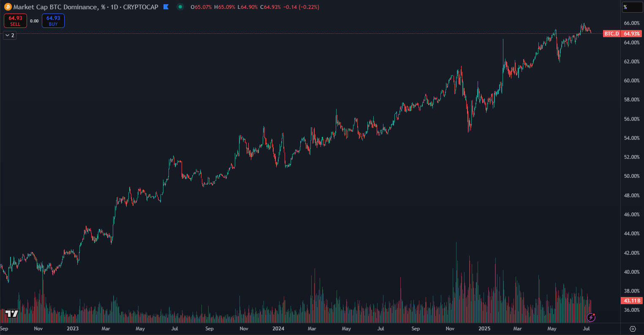644x335 pixels.
Task: Click the blue flag icon beside CRYPTOCAP
Action: [x=166, y=7]
